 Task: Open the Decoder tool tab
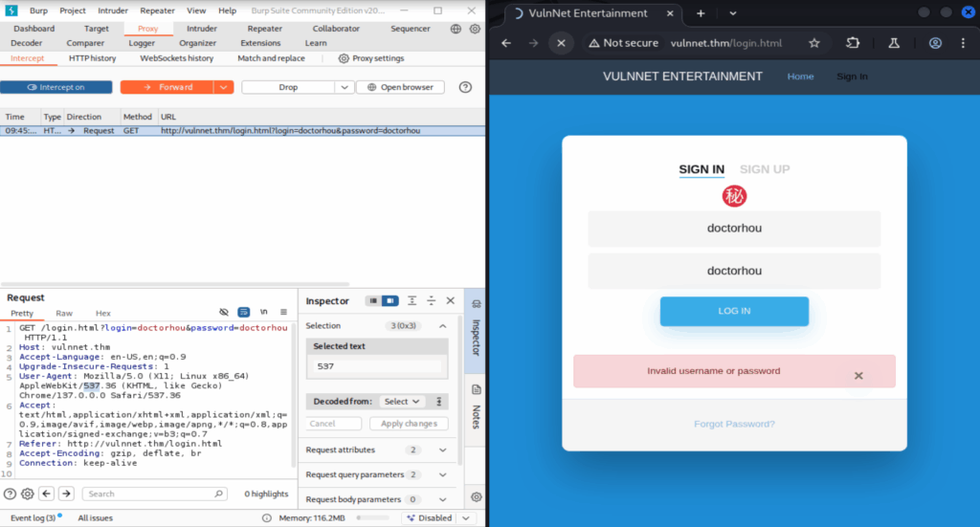pos(26,43)
